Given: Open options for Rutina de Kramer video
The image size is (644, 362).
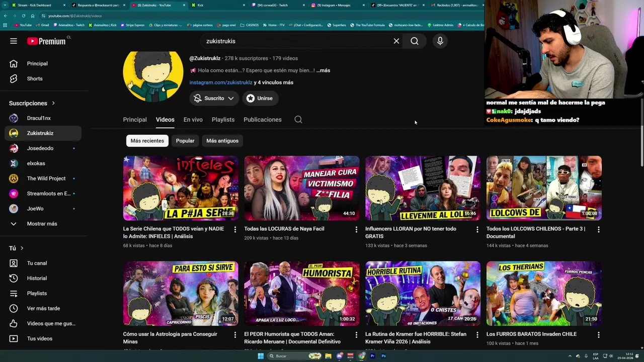Looking at the screenshot, I should (x=477, y=335).
